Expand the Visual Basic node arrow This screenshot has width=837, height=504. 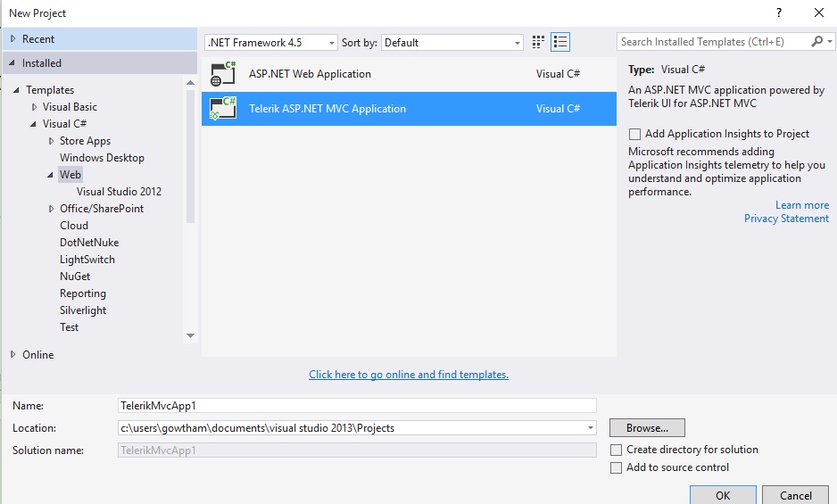34,107
